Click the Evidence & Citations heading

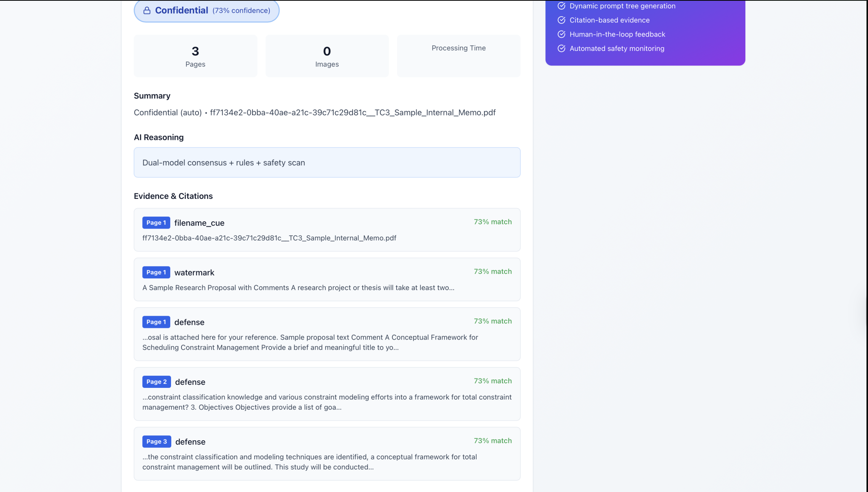[x=173, y=196]
